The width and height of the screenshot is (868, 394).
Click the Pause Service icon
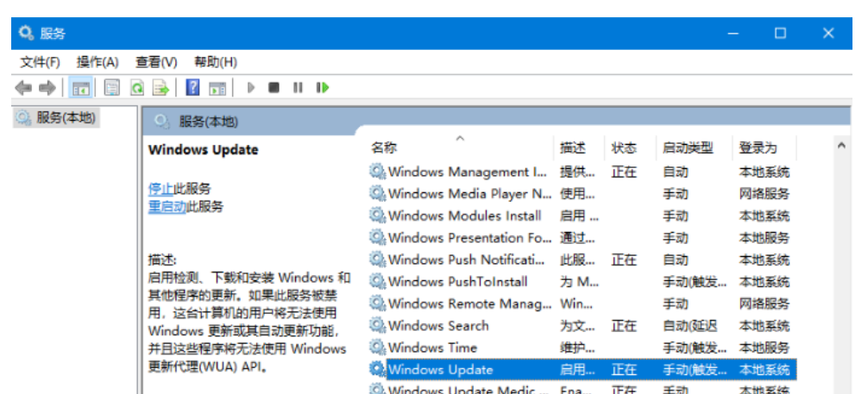(x=298, y=87)
